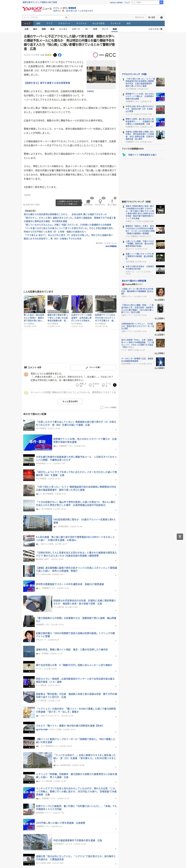Open the 国内 category
This screenshot has width=186, height=868.
pyautogui.click(x=35, y=29)
